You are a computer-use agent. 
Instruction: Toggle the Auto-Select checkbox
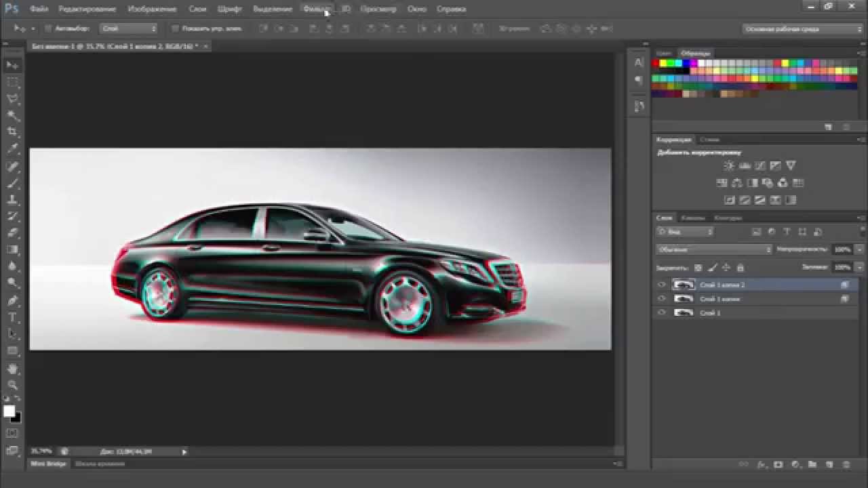[x=48, y=29]
